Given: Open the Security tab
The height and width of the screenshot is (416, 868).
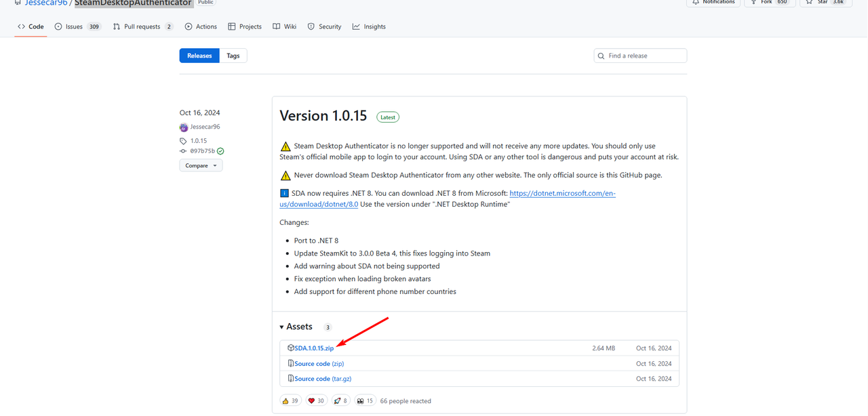Looking at the screenshot, I should click(x=324, y=26).
